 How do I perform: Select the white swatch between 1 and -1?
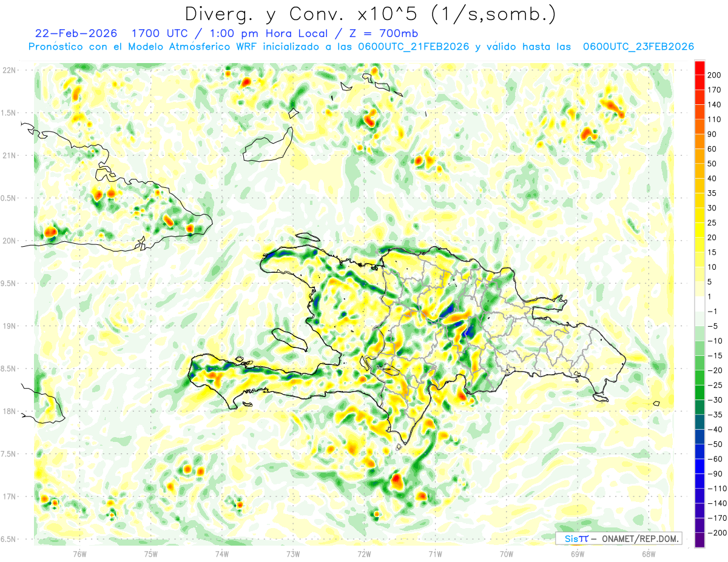pyautogui.click(x=700, y=304)
